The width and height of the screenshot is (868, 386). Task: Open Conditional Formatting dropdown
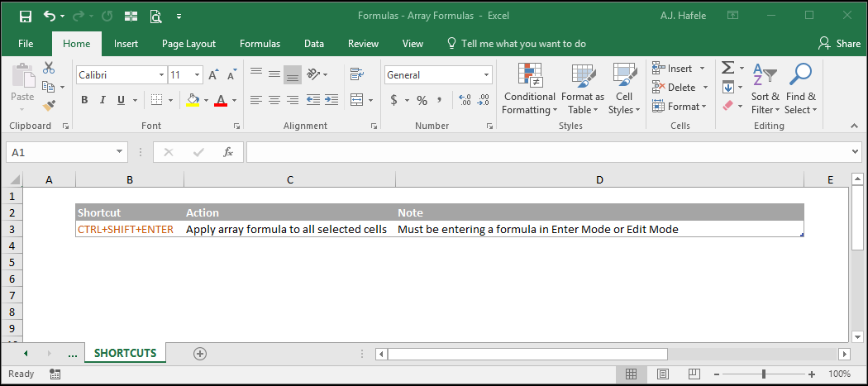tap(529, 88)
